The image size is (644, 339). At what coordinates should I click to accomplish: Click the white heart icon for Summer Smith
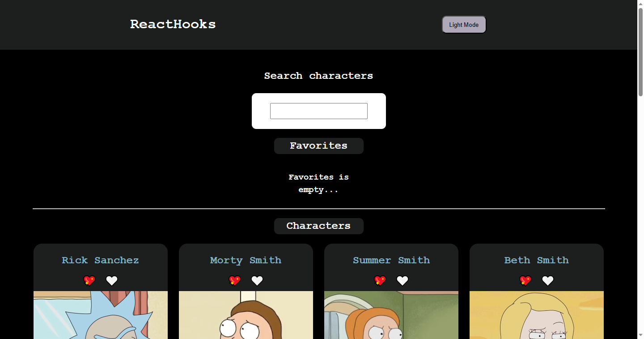click(x=402, y=281)
